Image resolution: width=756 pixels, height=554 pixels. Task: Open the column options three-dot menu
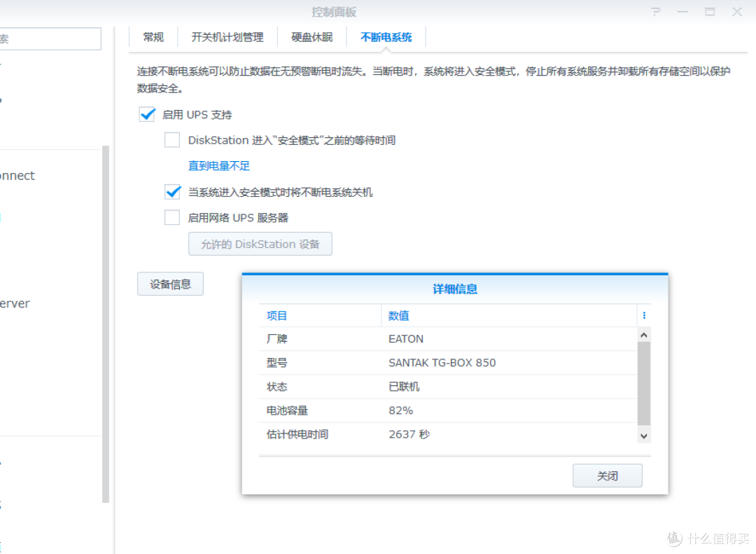pos(644,316)
